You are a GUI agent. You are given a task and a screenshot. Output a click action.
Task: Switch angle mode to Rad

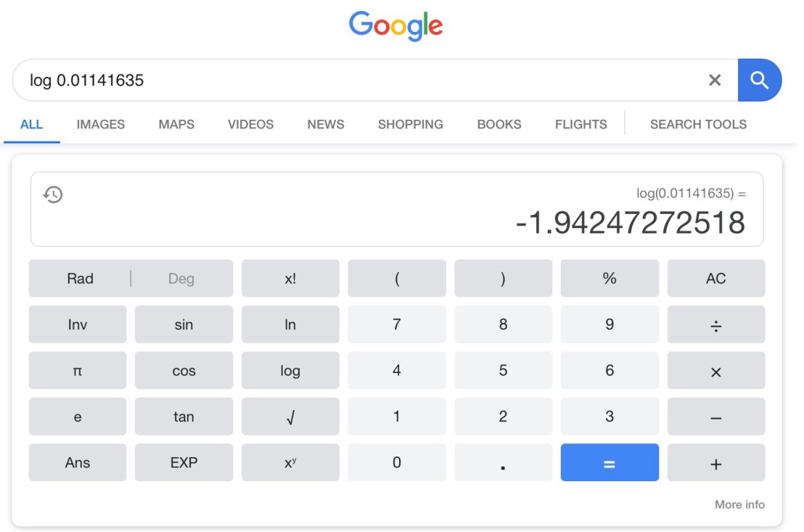(x=80, y=279)
